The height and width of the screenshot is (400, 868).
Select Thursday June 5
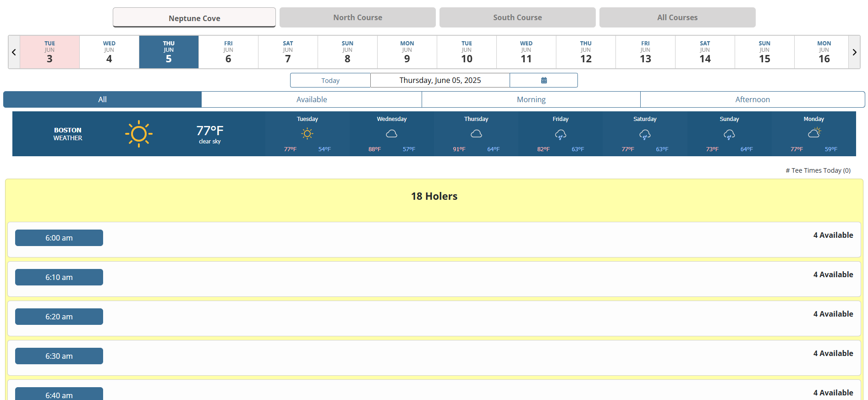click(x=169, y=52)
